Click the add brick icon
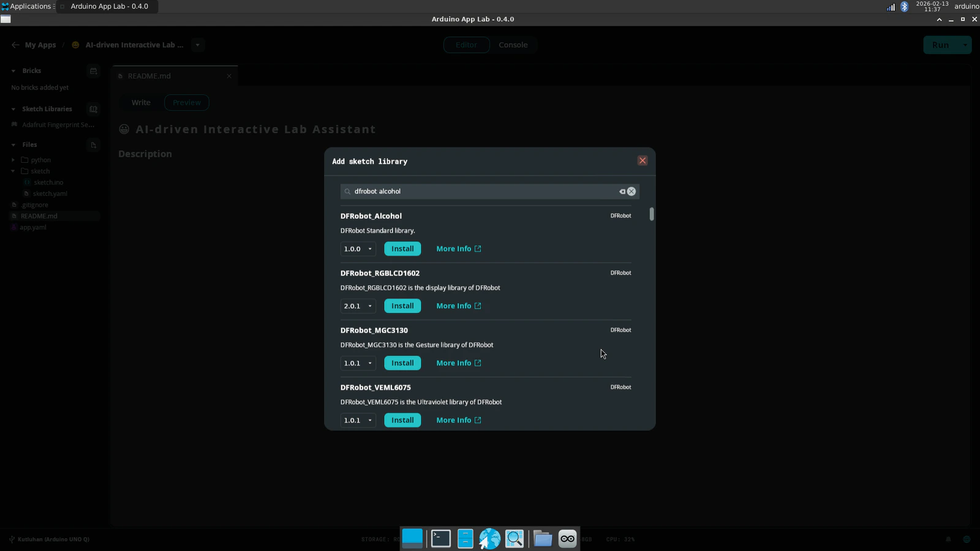The image size is (980, 551). 93,71
